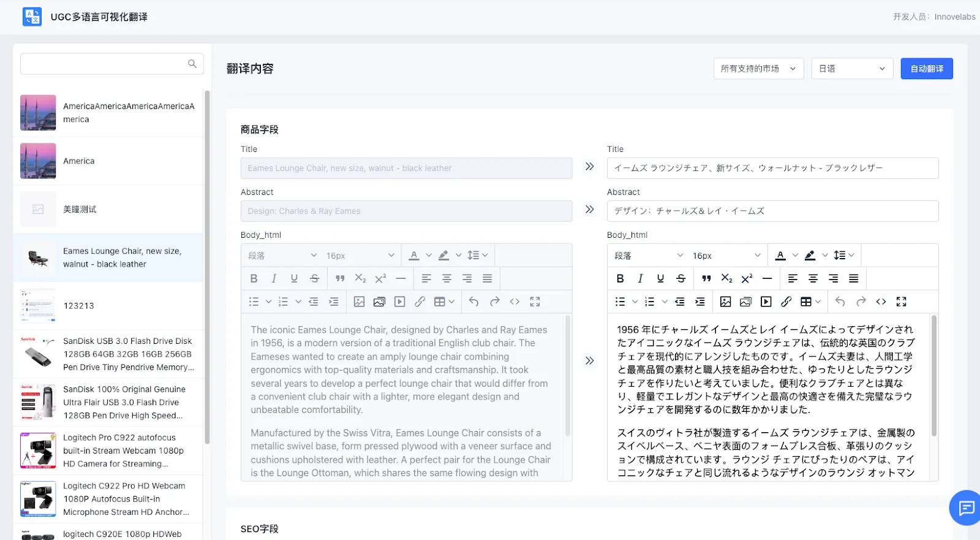Viewport: 980px width, 540px height.
Task: Click the Japanese Abstract input field
Action: point(772,211)
